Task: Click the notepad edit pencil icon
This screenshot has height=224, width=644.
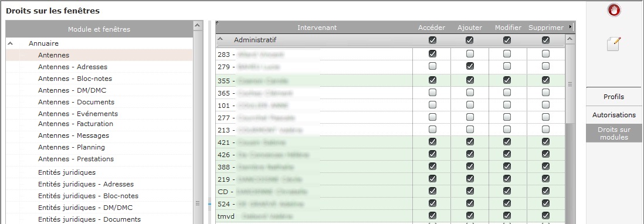Action: click(614, 44)
